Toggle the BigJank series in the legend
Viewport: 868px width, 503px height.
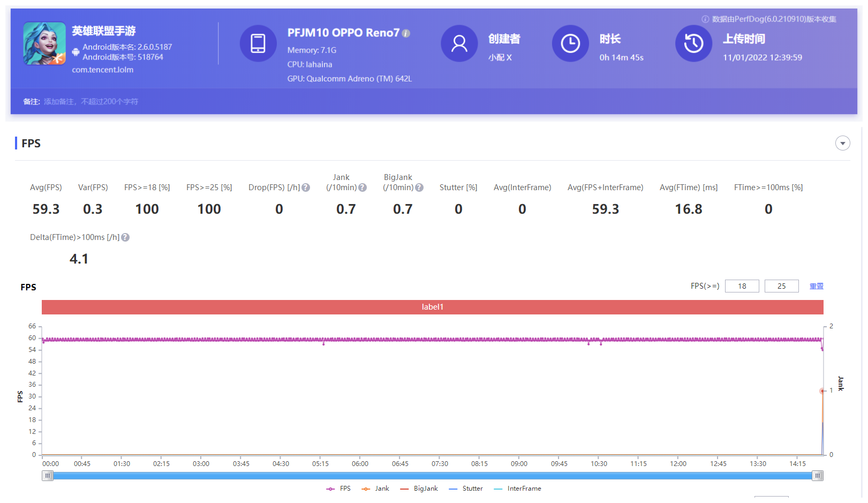419,489
